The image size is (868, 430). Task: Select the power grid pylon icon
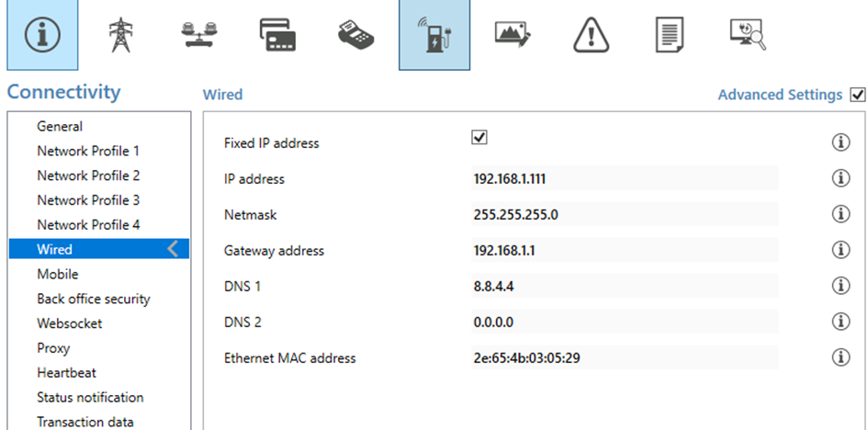pos(120,34)
